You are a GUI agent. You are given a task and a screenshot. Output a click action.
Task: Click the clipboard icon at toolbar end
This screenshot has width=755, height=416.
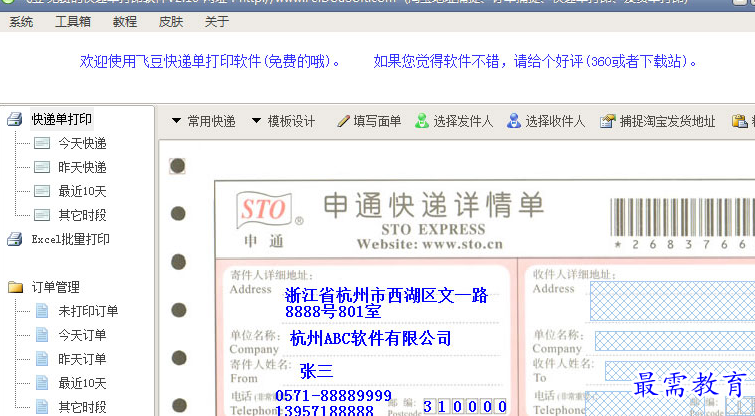(740, 121)
